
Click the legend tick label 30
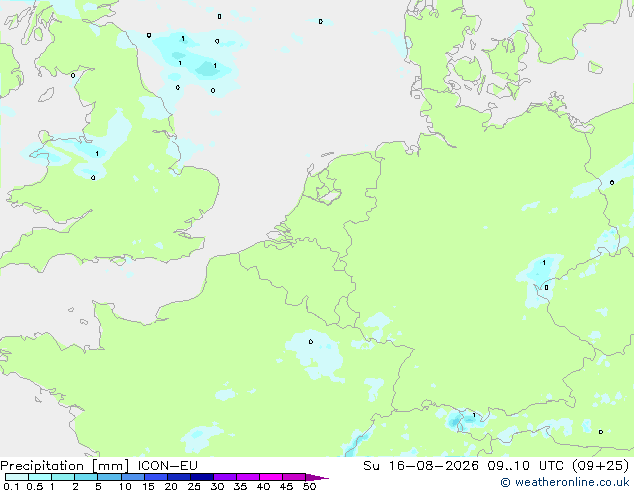point(217,486)
